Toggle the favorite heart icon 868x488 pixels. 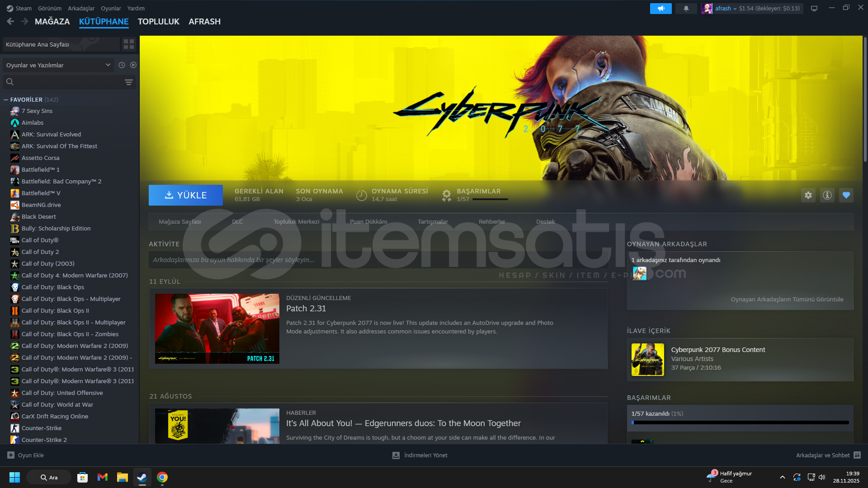click(846, 195)
